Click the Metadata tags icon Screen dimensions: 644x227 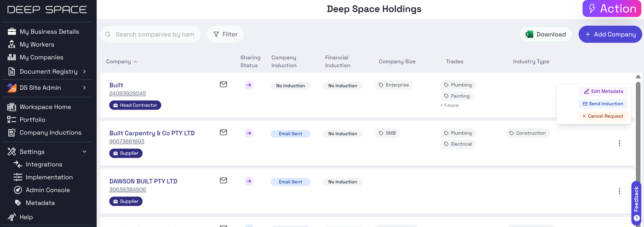(x=18, y=203)
